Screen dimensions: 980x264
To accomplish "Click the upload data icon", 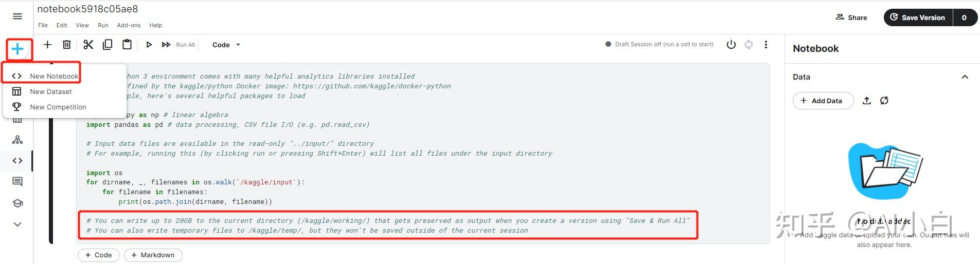I will pyautogui.click(x=867, y=101).
